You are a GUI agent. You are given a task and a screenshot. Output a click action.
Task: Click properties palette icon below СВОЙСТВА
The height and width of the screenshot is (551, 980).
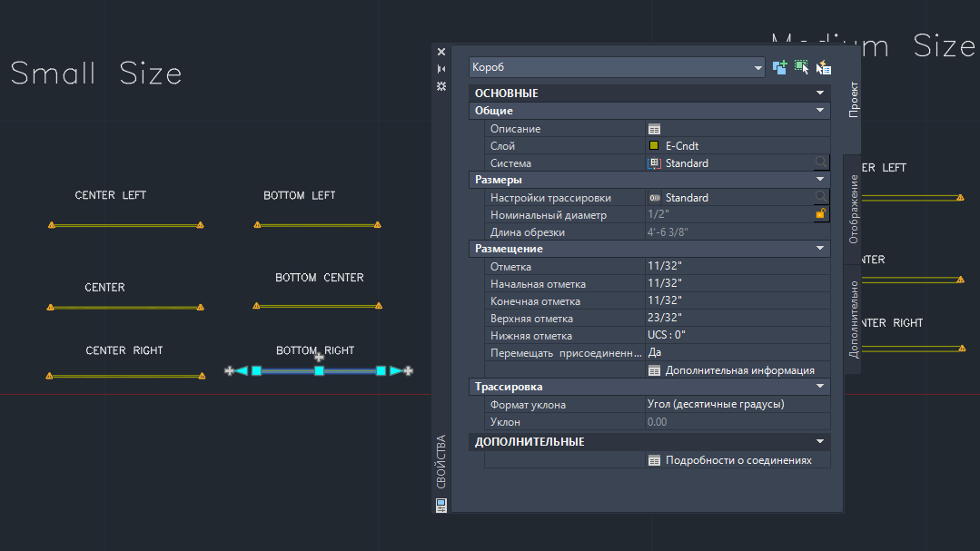441,505
